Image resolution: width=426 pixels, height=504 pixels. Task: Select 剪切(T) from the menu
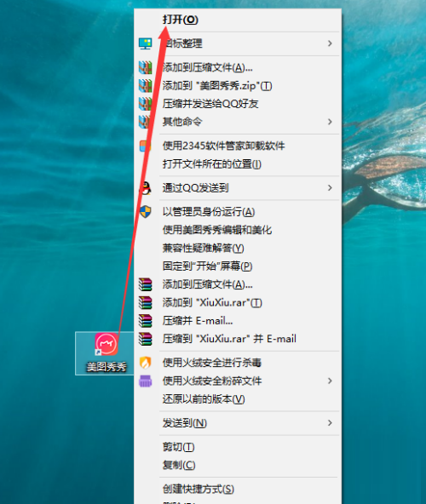[x=179, y=447]
